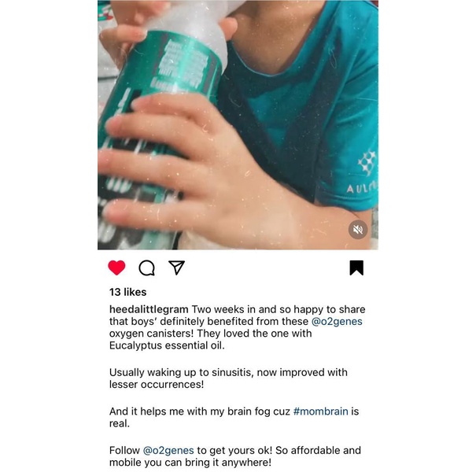
Task: Open @o2genes mention after 'Follow'
Action: click(x=168, y=450)
